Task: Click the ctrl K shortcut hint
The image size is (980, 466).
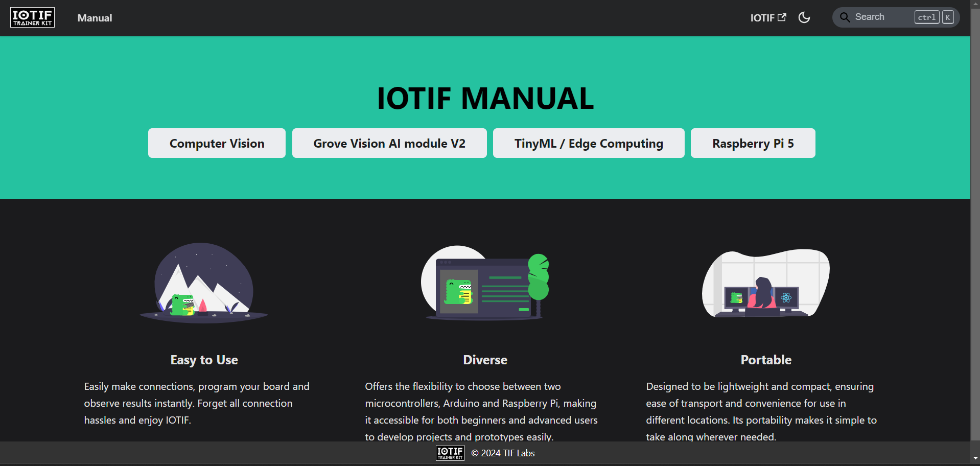Action: pos(934,17)
